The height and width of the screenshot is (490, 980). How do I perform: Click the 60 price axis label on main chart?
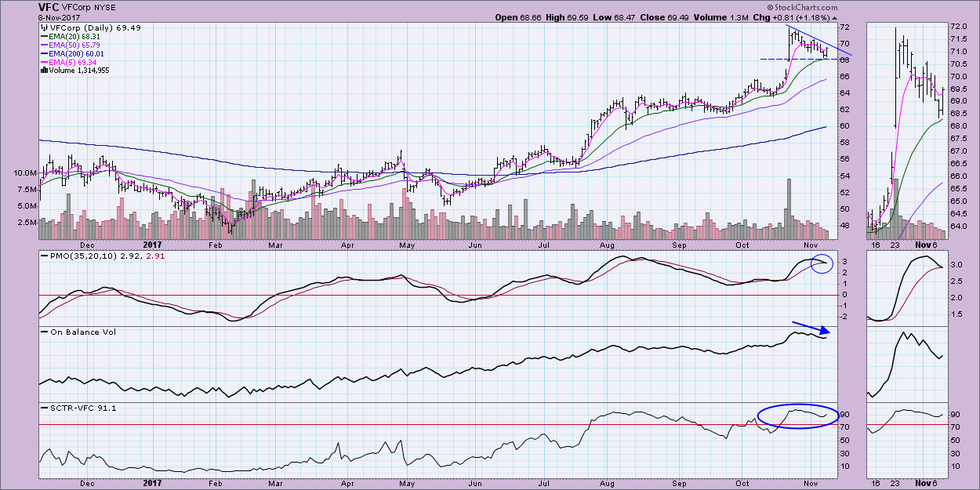(846, 126)
